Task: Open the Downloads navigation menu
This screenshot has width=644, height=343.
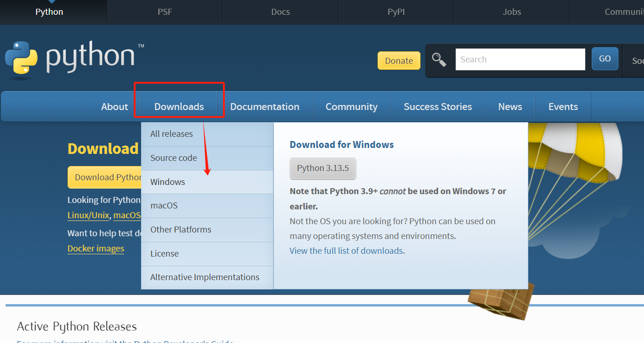Action: tap(179, 107)
